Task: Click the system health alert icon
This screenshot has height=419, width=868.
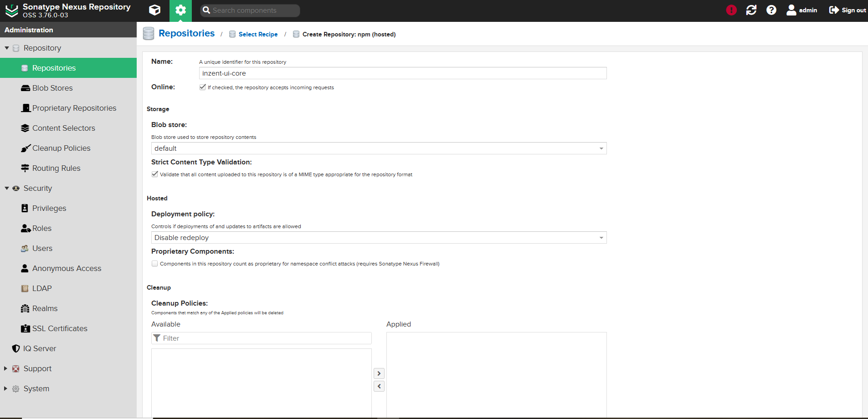Action: click(x=731, y=10)
